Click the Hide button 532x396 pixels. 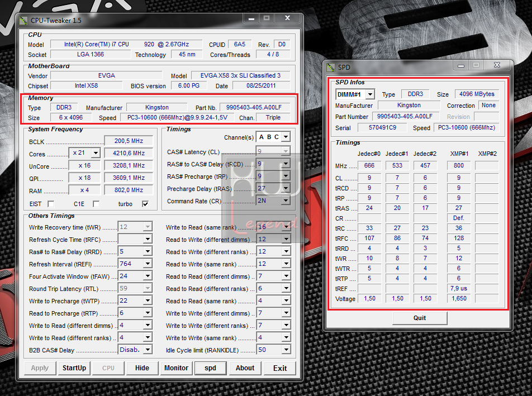[142, 368]
